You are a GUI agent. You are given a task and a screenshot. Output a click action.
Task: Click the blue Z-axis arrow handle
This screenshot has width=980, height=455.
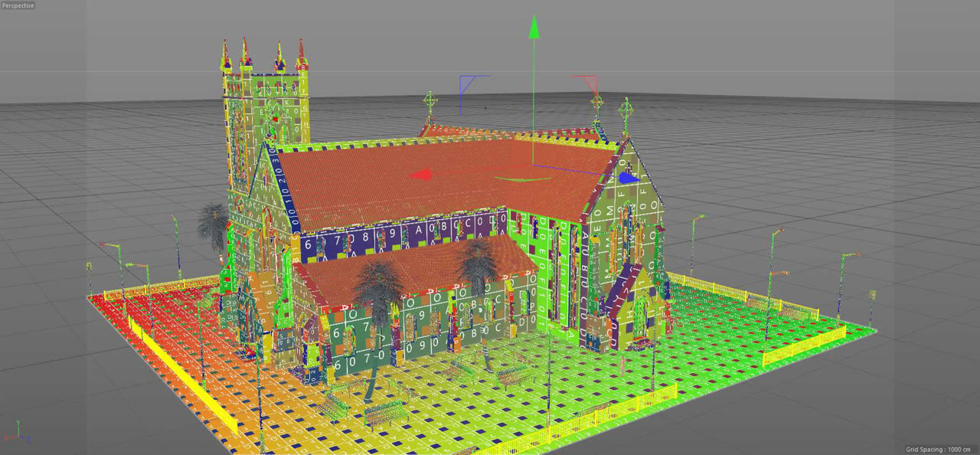pyautogui.click(x=629, y=178)
